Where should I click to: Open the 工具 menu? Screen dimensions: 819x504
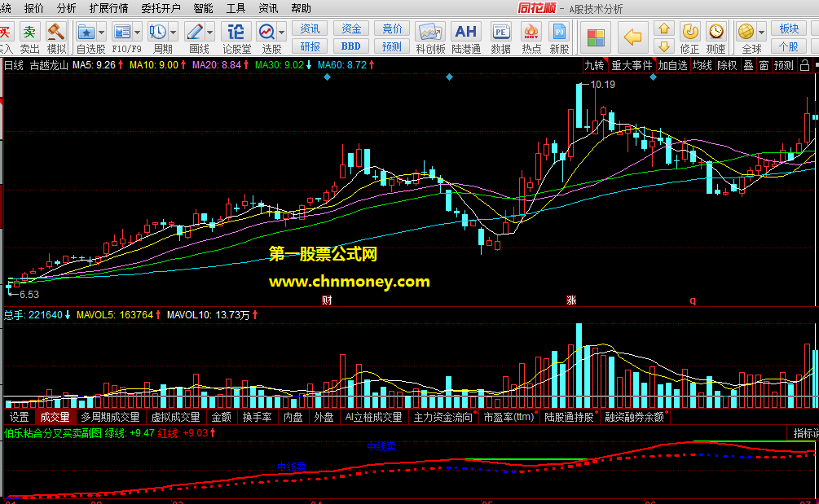(236, 8)
